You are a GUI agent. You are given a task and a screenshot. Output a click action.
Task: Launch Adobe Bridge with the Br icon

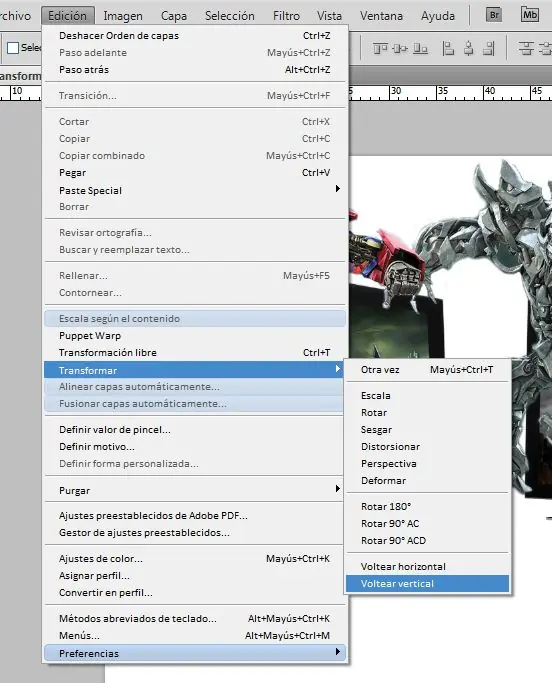494,15
